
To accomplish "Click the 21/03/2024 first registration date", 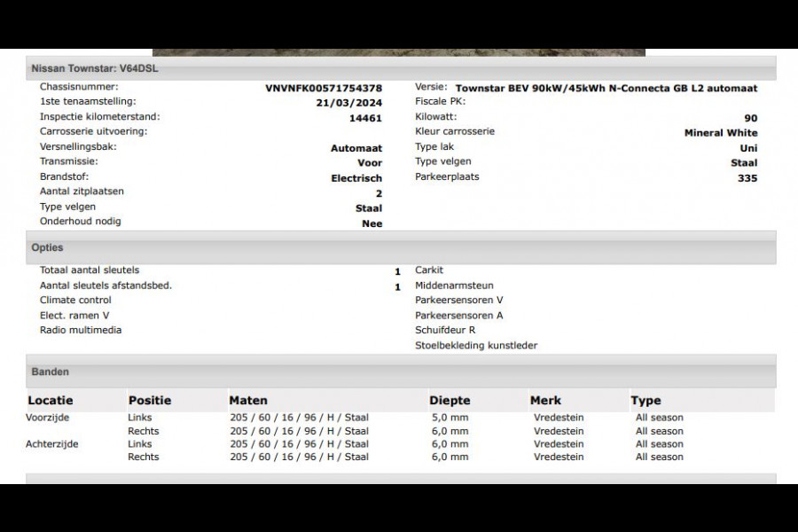I will 349,103.
